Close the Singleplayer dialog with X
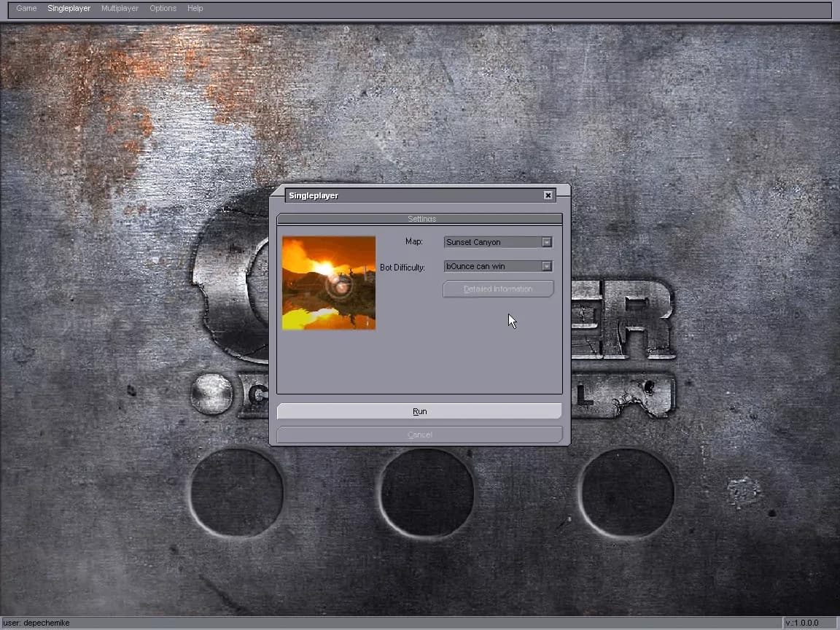This screenshot has width=840, height=630. coord(548,195)
